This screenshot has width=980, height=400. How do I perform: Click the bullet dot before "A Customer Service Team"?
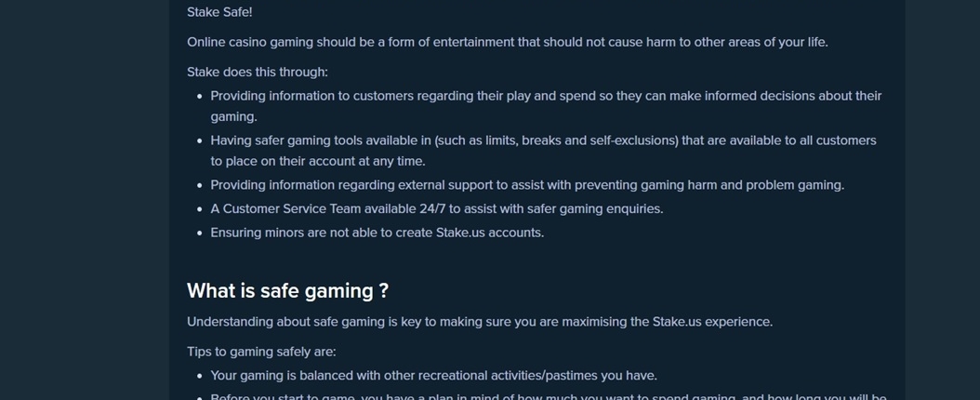coord(199,209)
